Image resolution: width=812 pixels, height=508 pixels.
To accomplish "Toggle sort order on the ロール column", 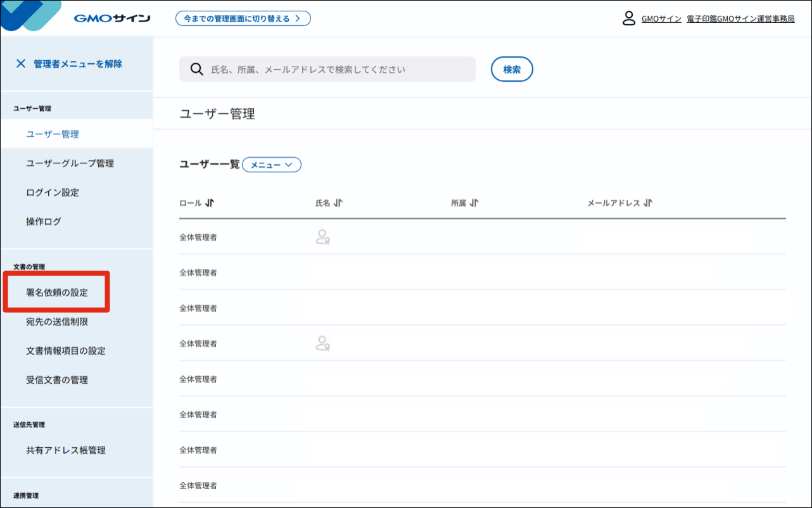I will click(210, 203).
